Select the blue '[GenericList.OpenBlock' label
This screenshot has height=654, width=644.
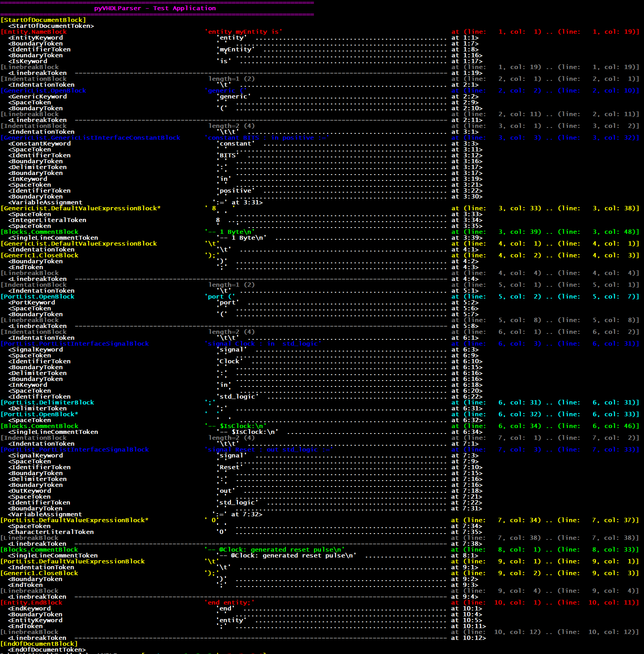43,91
